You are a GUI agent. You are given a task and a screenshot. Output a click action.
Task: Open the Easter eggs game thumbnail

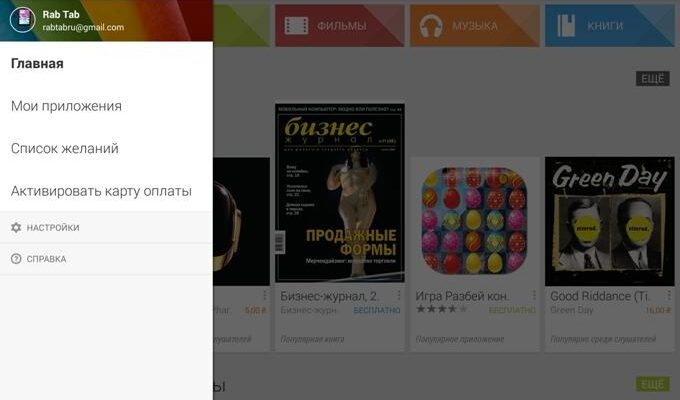tap(474, 220)
